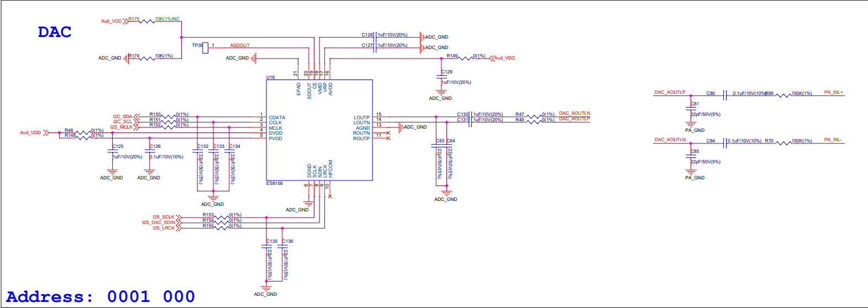
Task: Click the MCLK pin on U16
Action: [x=275, y=128]
